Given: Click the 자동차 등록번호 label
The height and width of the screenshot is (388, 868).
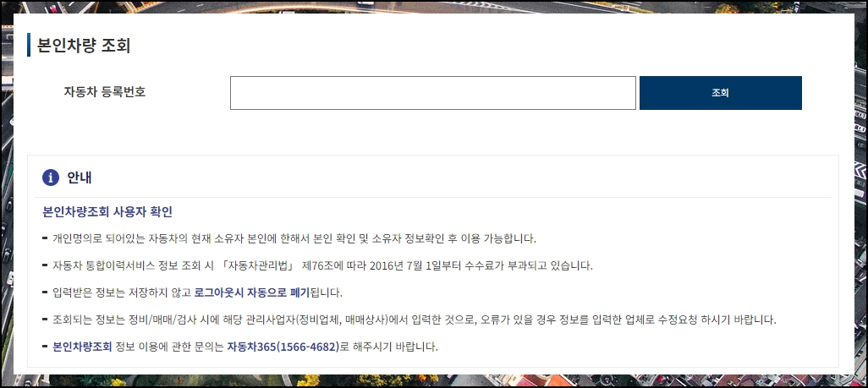Looking at the screenshot, I should 105,92.
